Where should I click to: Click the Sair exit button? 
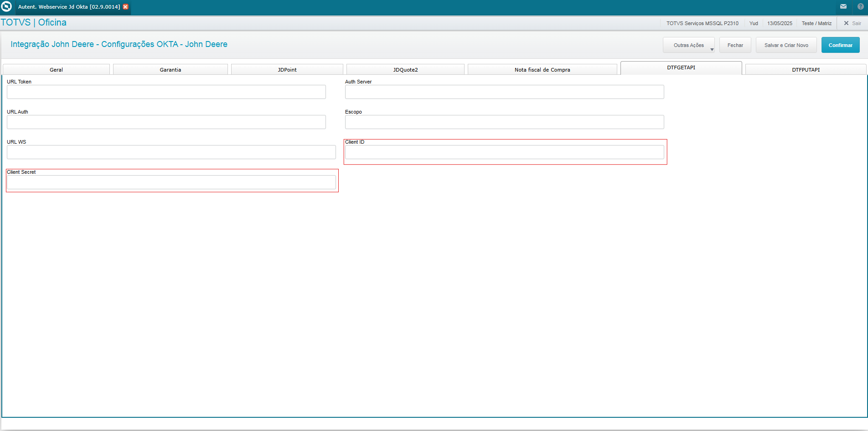point(852,23)
